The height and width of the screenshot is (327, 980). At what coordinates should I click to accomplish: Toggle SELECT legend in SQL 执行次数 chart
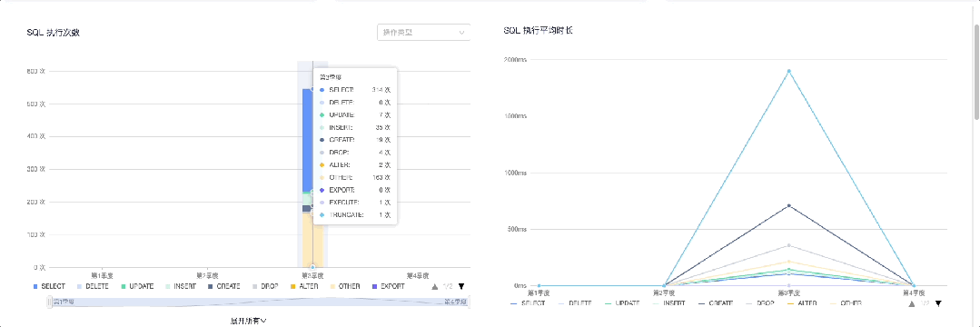[49, 286]
